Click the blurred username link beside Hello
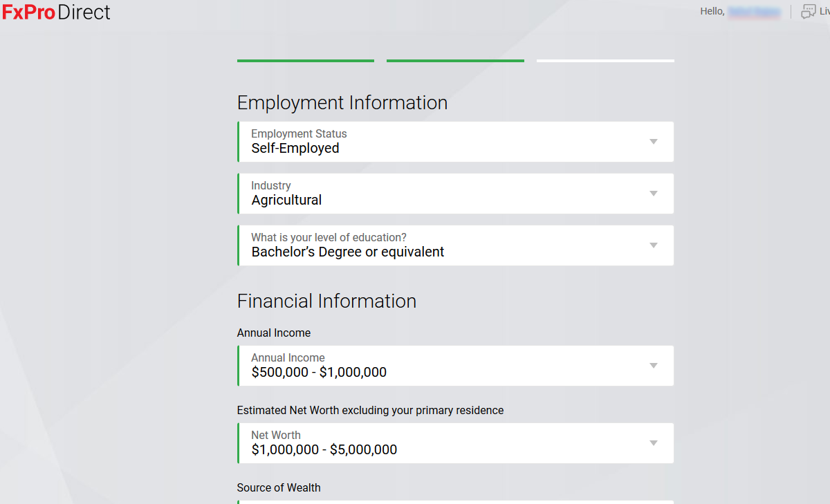The width and height of the screenshot is (830, 504). tap(755, 12)
